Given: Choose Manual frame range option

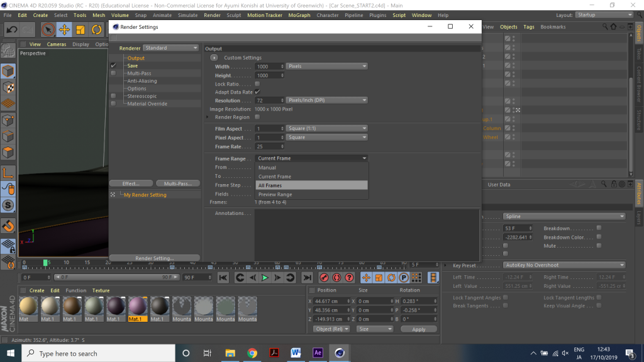Looking at the screenshot, I should click(x=311, y=167).
